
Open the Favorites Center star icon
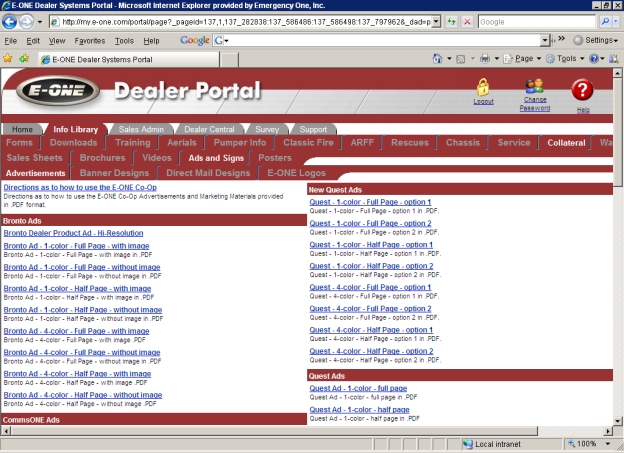(x=7, y=59)
